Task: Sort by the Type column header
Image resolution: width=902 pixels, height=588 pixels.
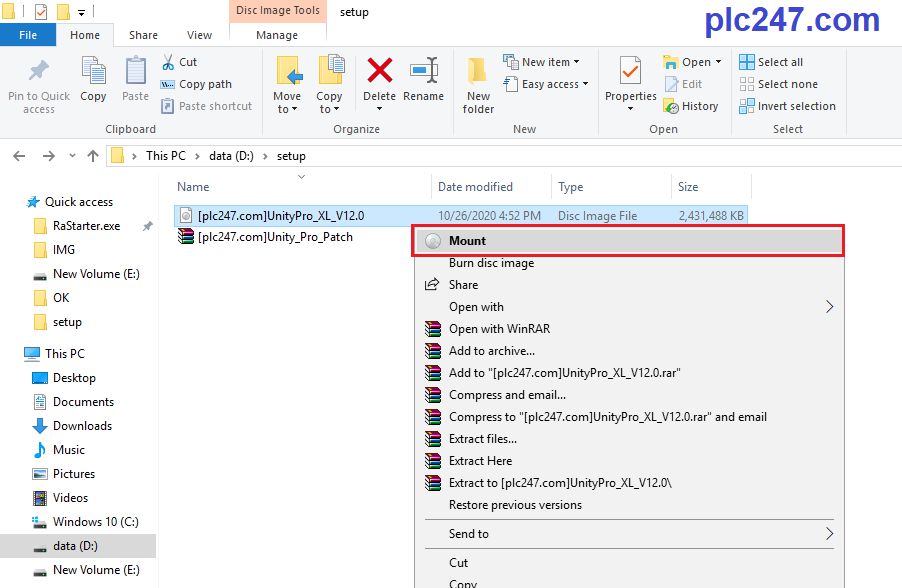Action: 611,186
